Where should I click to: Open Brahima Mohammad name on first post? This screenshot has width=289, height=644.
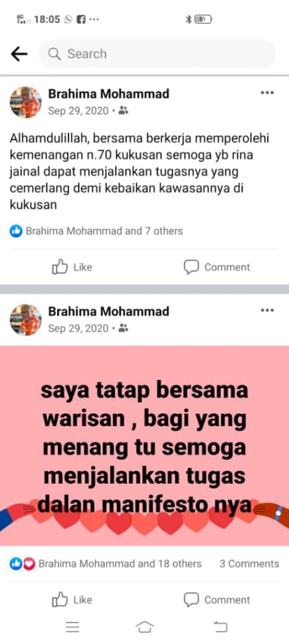[x=109, y=94]
